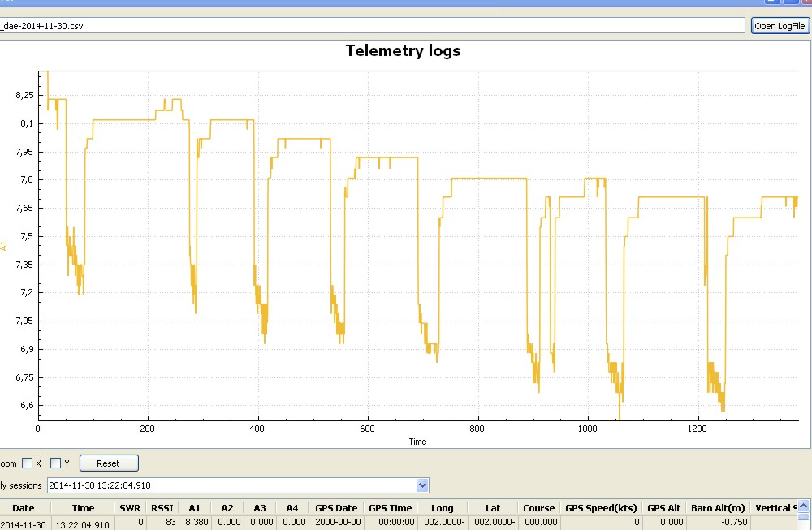Enable the Y zoom checkbox
Image resolution: width=812 pixels, height=530 pixels.
(x=56, y=463)
